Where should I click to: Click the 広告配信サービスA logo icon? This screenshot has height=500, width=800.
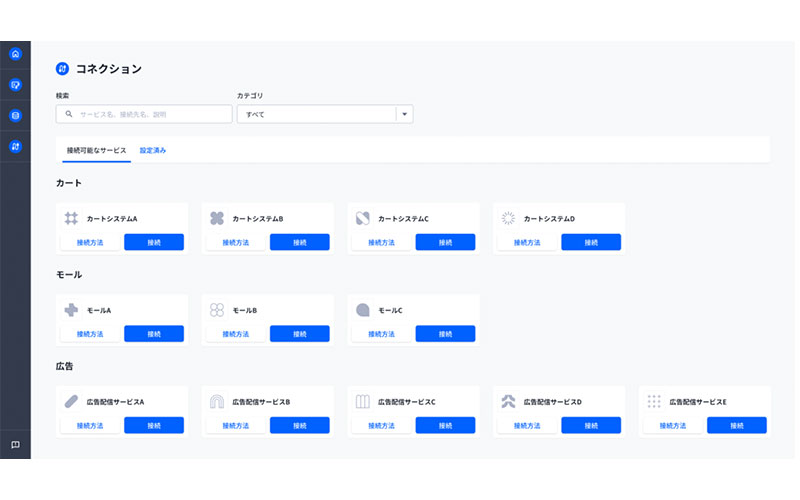[71, 402]
